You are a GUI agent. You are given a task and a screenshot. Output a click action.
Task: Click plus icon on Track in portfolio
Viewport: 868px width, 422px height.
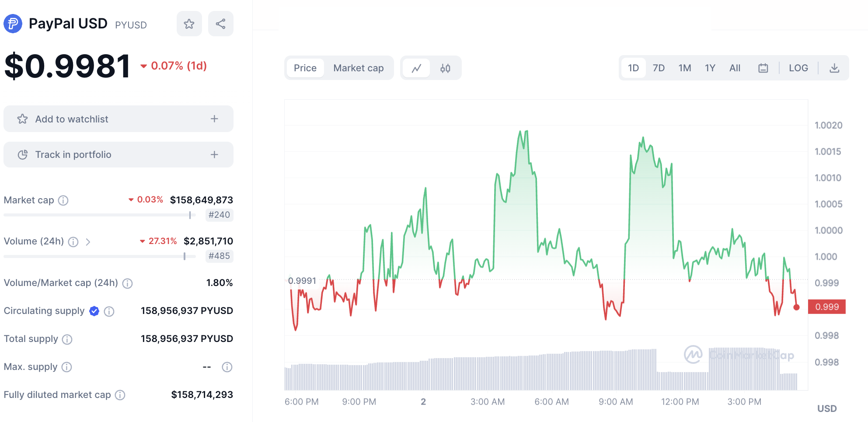[214, 154]
